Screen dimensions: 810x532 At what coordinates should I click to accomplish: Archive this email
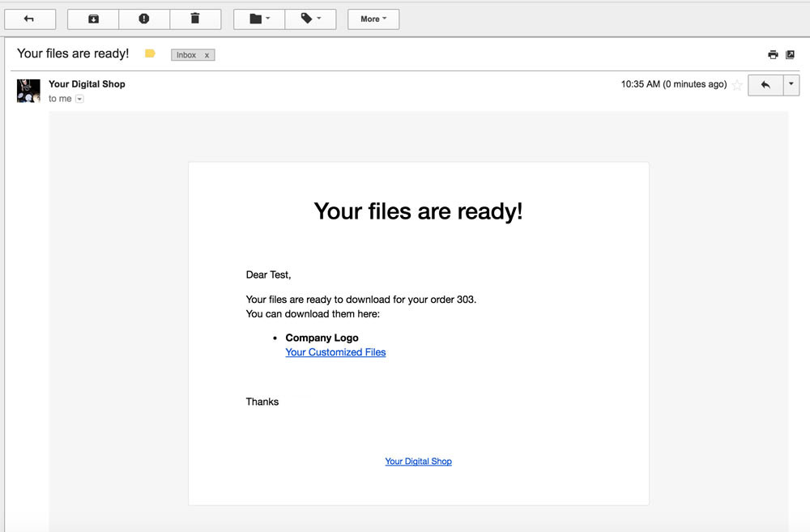click(93, 19)
